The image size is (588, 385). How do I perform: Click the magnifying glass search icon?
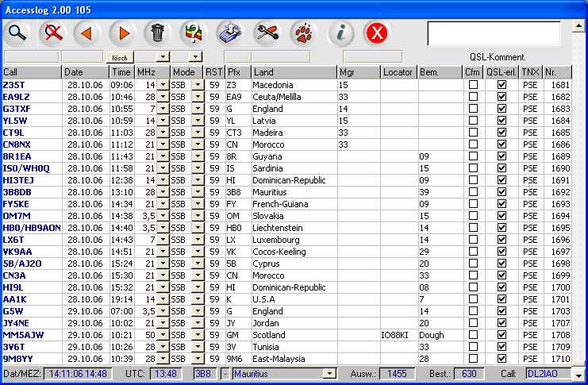[x=17, y=33]
